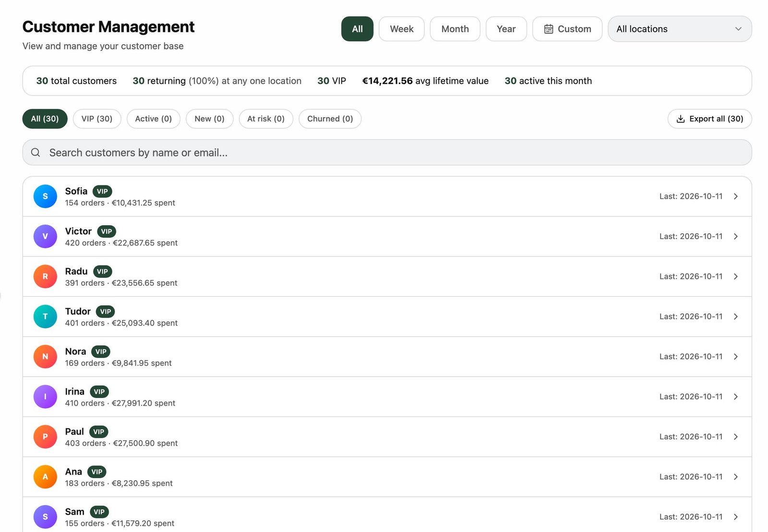
Task: Click Irina's last order date
Action: [691, 397]
